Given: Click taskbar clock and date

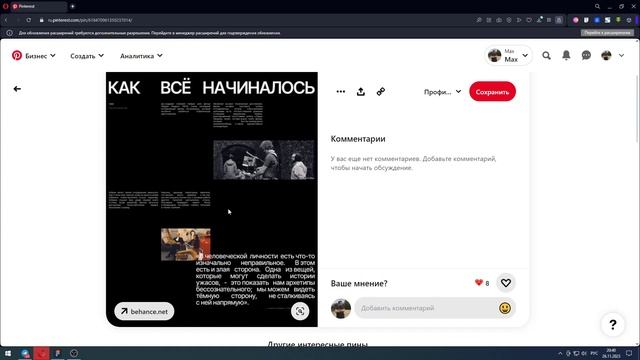Looking at the screenshot, I should coord(611,353).
